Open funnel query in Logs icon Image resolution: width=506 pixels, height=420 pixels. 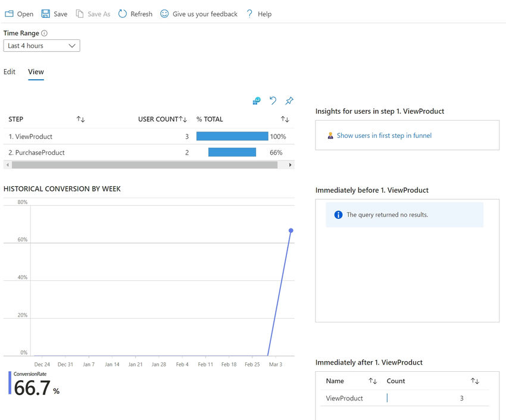[257, 101]
